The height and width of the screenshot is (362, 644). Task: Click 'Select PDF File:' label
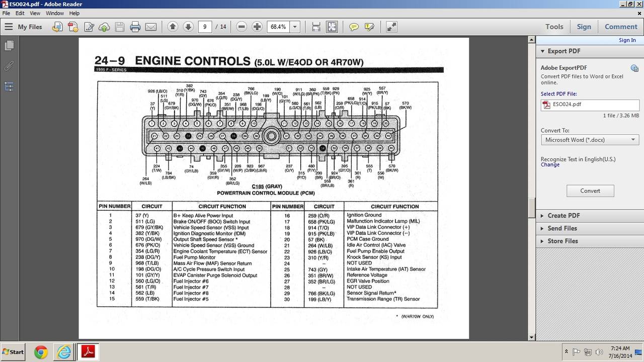(x=558, y=94)
